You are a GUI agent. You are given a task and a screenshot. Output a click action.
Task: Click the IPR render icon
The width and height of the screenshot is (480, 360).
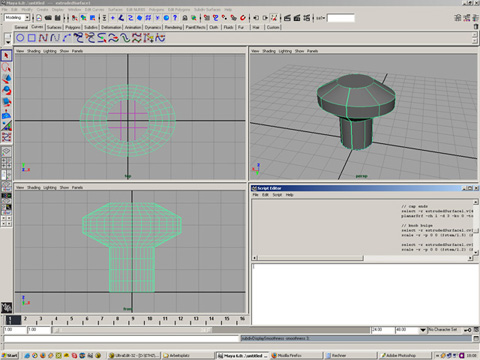[x=297, y=18]
